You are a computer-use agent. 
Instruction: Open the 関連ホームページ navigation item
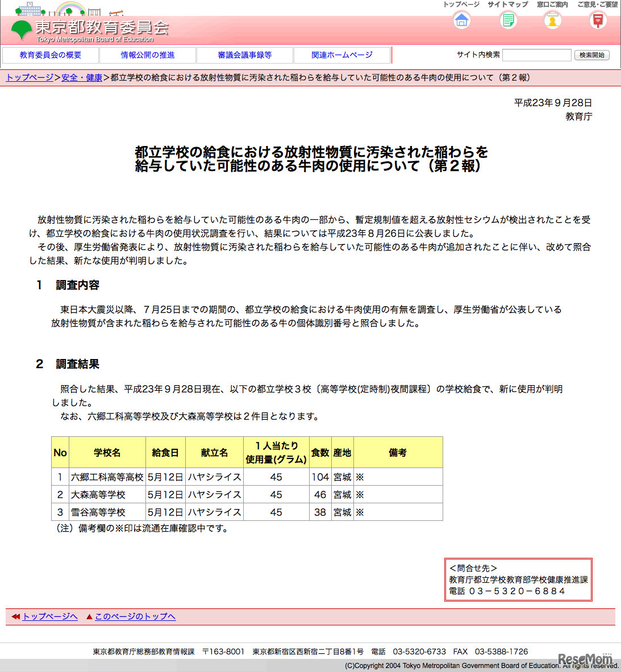[x=341, y=55]
